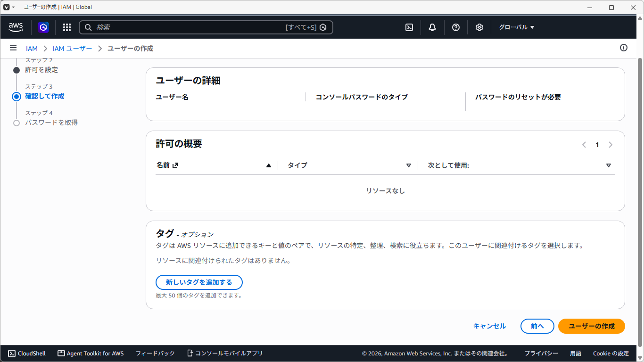Click ユーザーの詳細 heading
The image size is (644, 362).
point(188,81)
